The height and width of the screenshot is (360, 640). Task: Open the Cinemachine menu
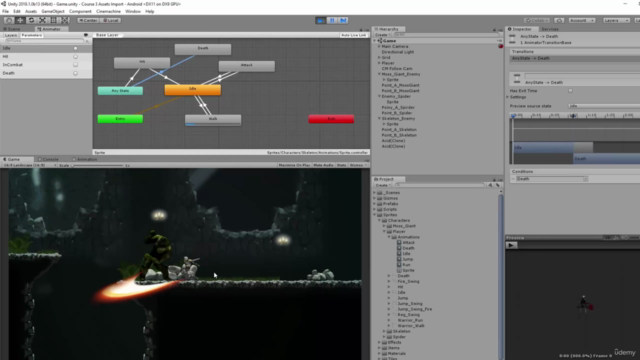[108, 11]
